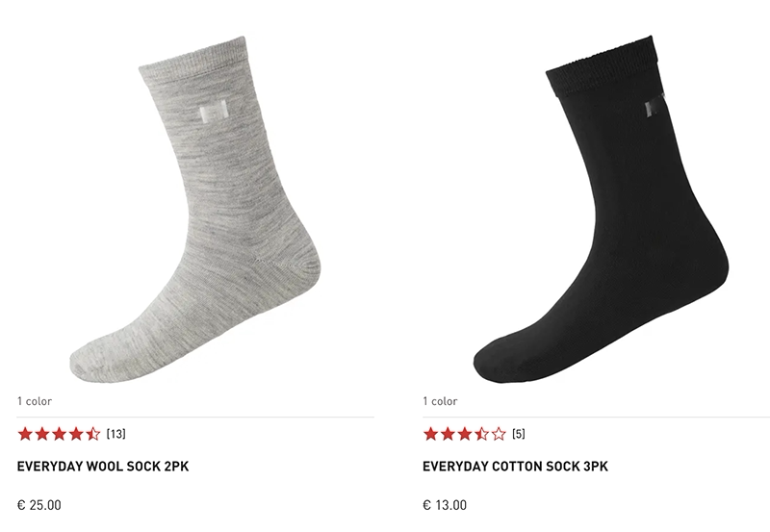Screen dimensions: 770x532
Task: Click the fourth star of the wool sock rating
Action: [x=76, y=434]
